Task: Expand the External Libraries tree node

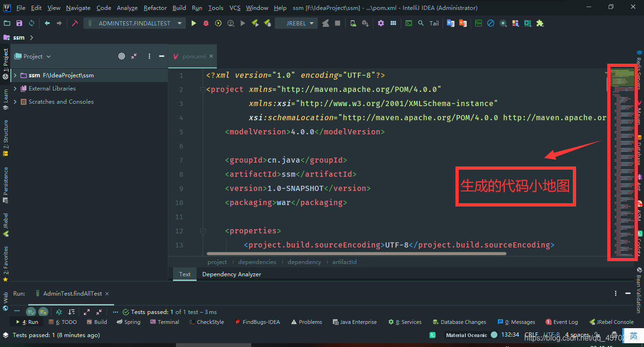Action: tap(16, 89)
